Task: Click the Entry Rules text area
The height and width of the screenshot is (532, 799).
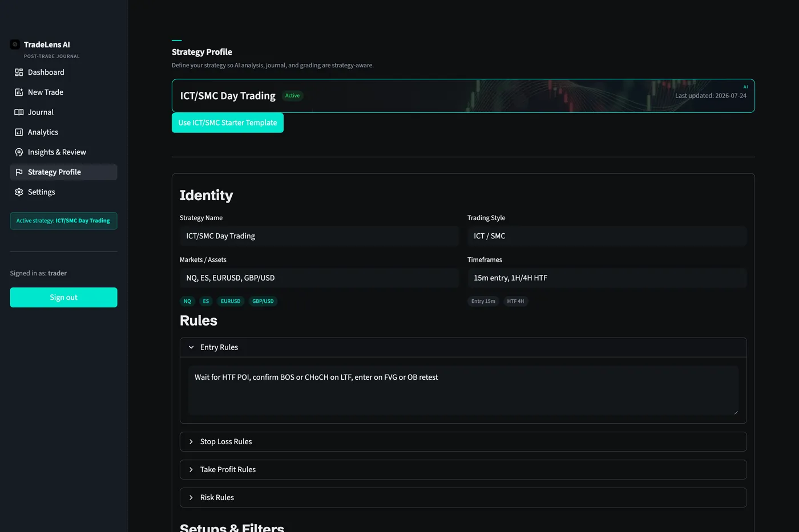Action: [x=463, y=391]
